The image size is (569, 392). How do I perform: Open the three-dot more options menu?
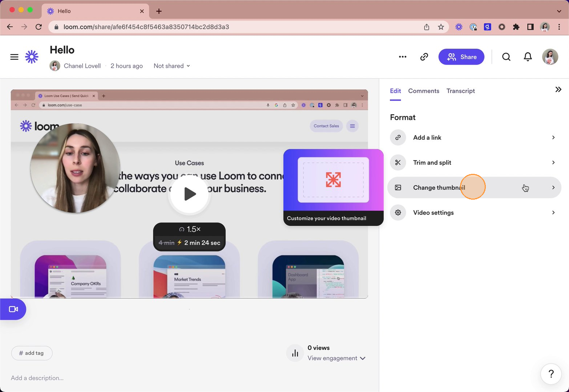(x=403, y=57)
